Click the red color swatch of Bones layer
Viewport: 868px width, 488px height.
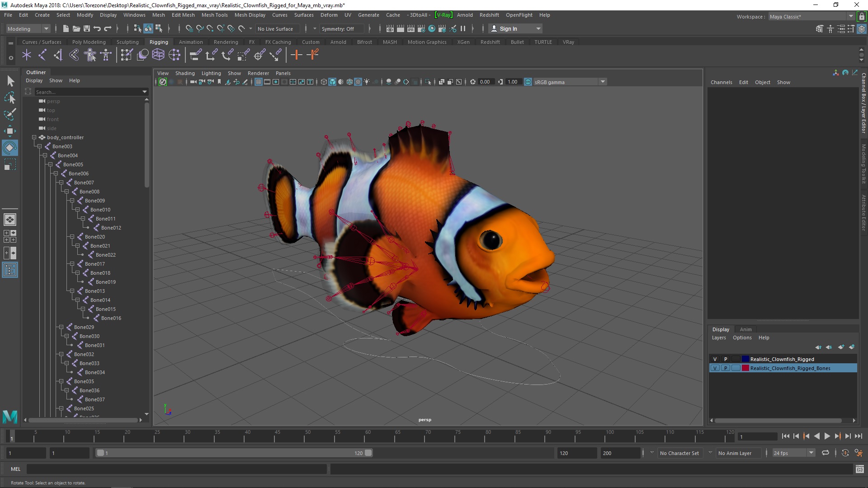[745, 368]
